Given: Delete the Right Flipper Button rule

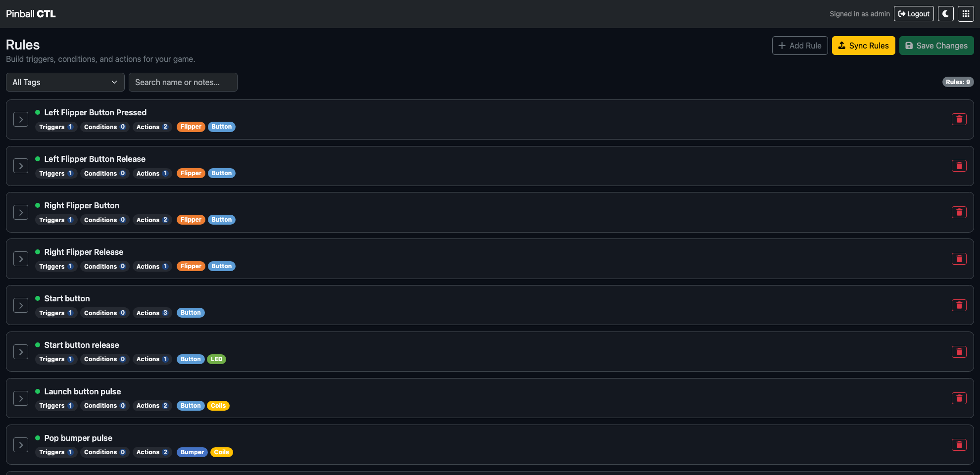Looking at the screenshot, I should pos(959,212).
